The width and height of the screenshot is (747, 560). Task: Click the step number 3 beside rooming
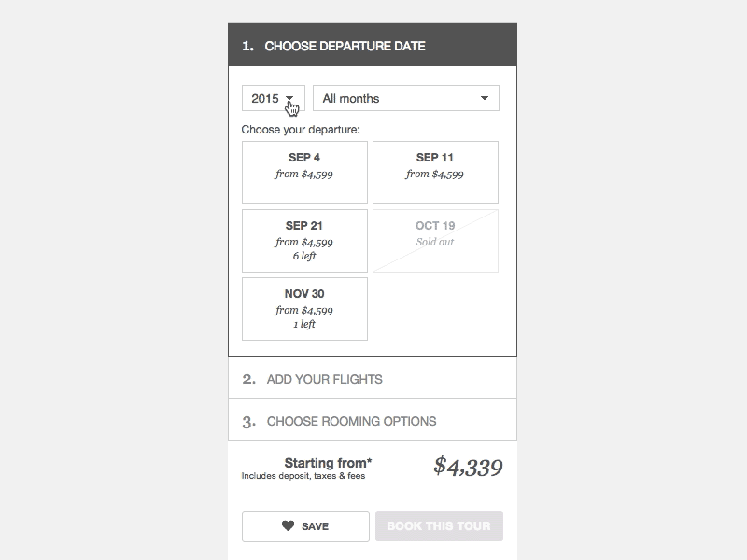pyautogui.click(x=248, y=422)
